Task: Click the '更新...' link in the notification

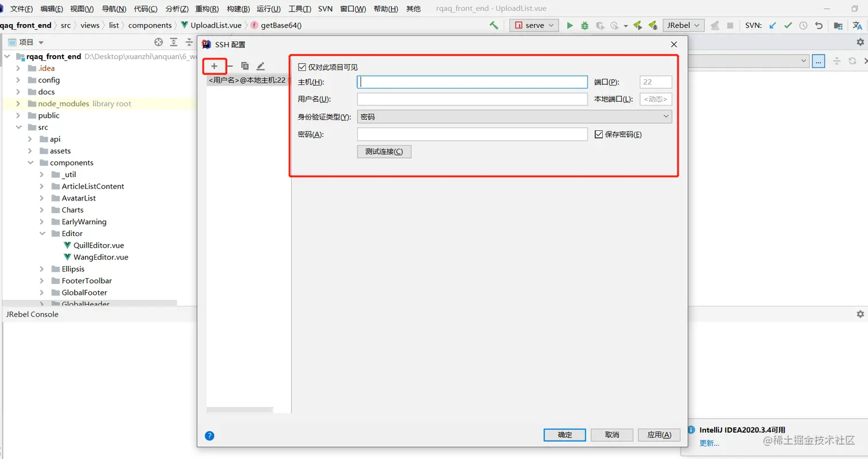Action: click(709, 443)
